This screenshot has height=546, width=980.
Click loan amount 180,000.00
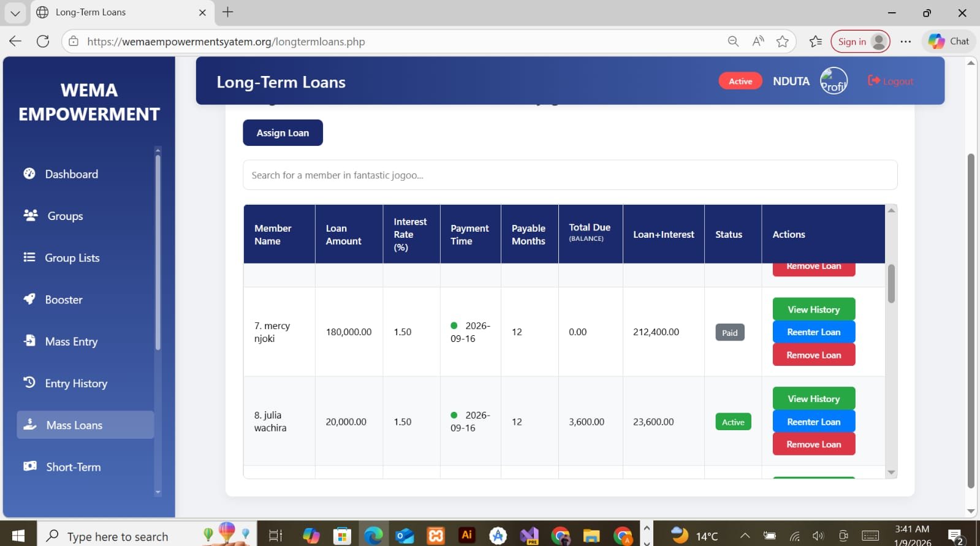click(x=349, y=332)
